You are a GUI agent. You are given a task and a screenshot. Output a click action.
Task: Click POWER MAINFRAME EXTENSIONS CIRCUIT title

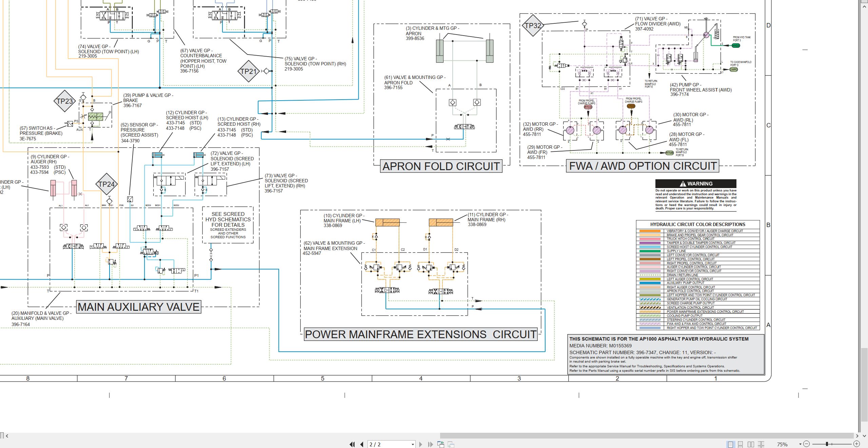pos(420,334)
